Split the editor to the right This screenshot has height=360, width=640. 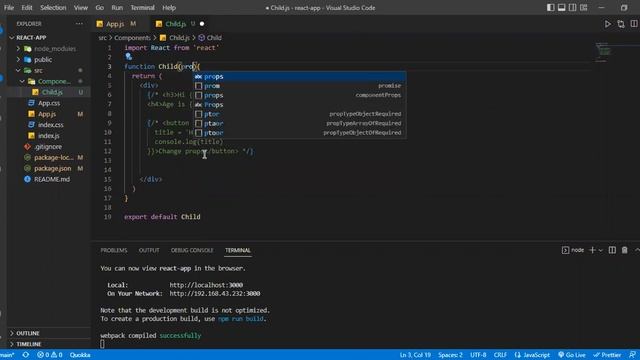coord(634,24)
